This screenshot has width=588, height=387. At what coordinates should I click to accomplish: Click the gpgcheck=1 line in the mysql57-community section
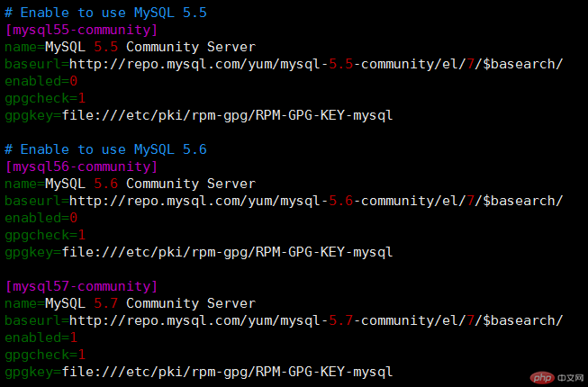45,355
